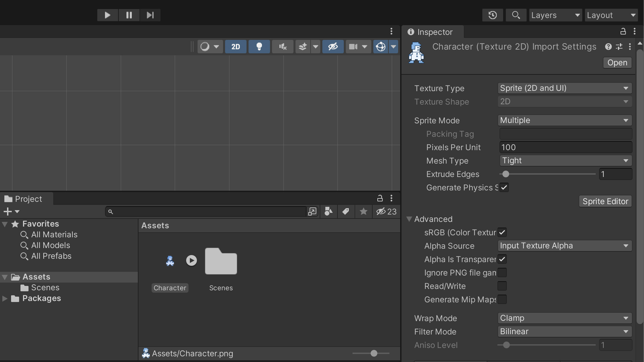
Task: Toggle Alpha Is Transparency checkbox
Action: pyautogui.click(x=502, y=259)
